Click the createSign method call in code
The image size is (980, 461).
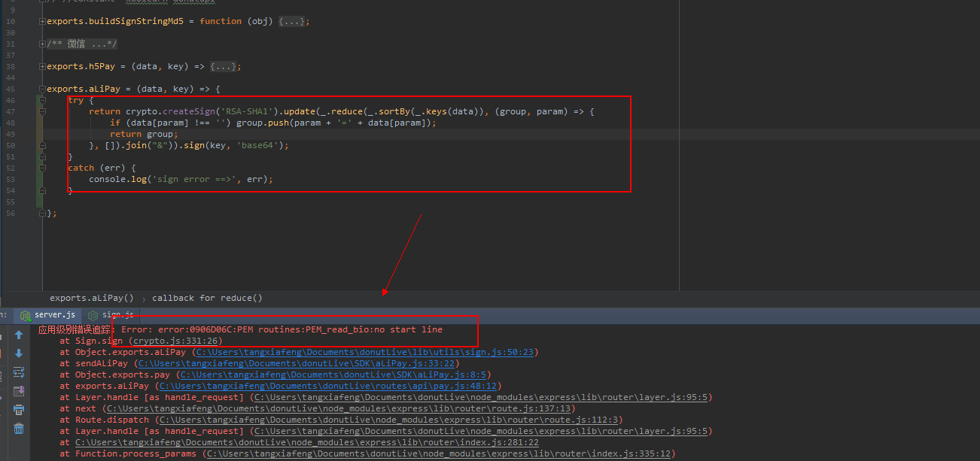(x=189, y=111)
